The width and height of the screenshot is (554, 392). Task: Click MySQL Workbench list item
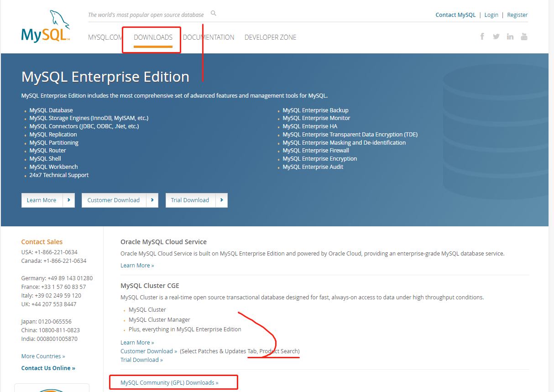[x=53, y=167]
